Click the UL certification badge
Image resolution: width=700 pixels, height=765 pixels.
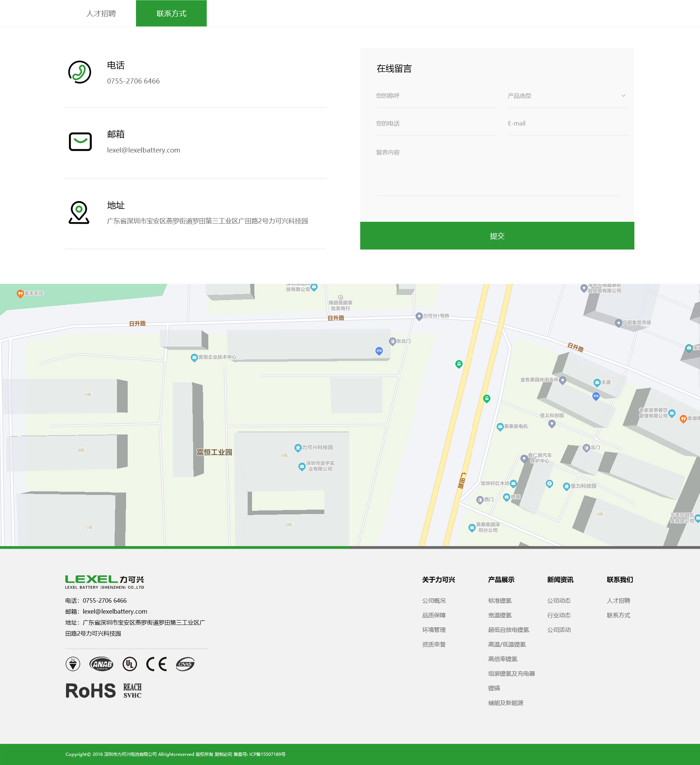tap(129, 664)
